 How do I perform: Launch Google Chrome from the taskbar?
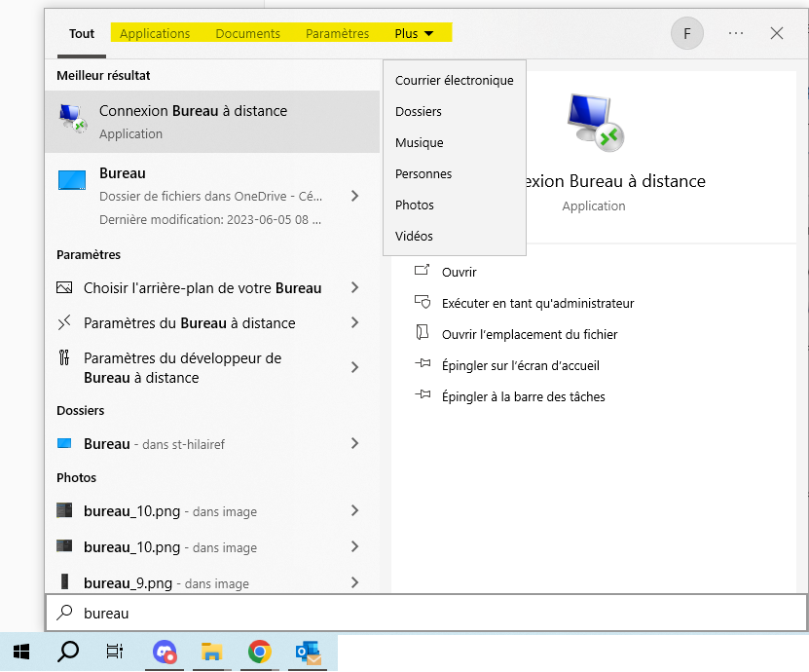tap(259, 652)
